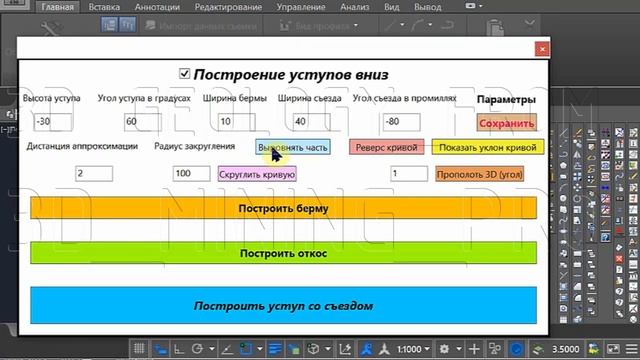Viewport: 640px width, 360px height.
Task: Click the plus annotation monitor icon
Action: [474, 349]
